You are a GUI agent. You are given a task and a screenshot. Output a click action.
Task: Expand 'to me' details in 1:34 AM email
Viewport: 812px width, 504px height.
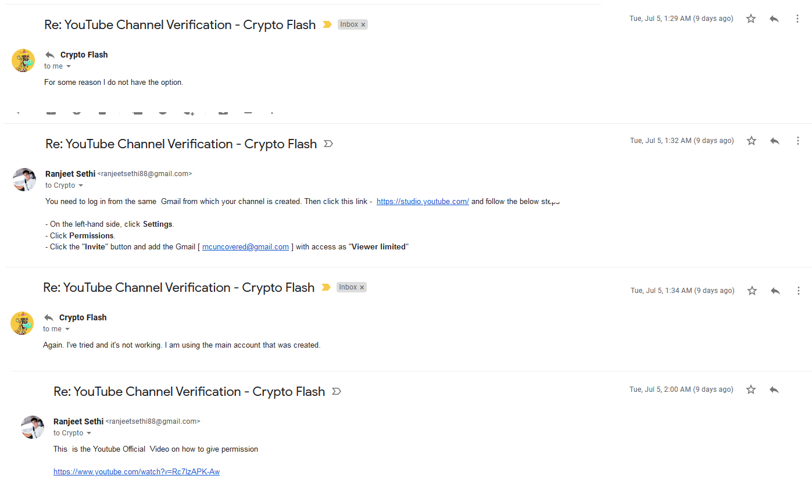click(67, 329)
